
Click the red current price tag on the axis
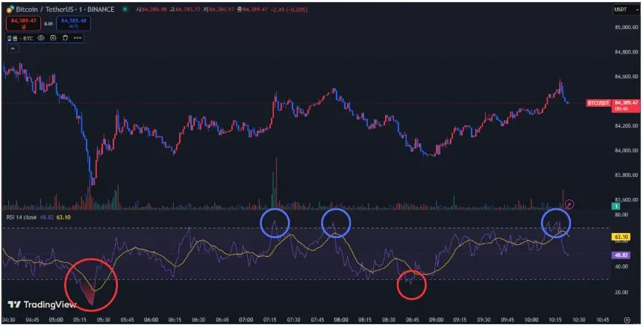(x=626, y=105)
